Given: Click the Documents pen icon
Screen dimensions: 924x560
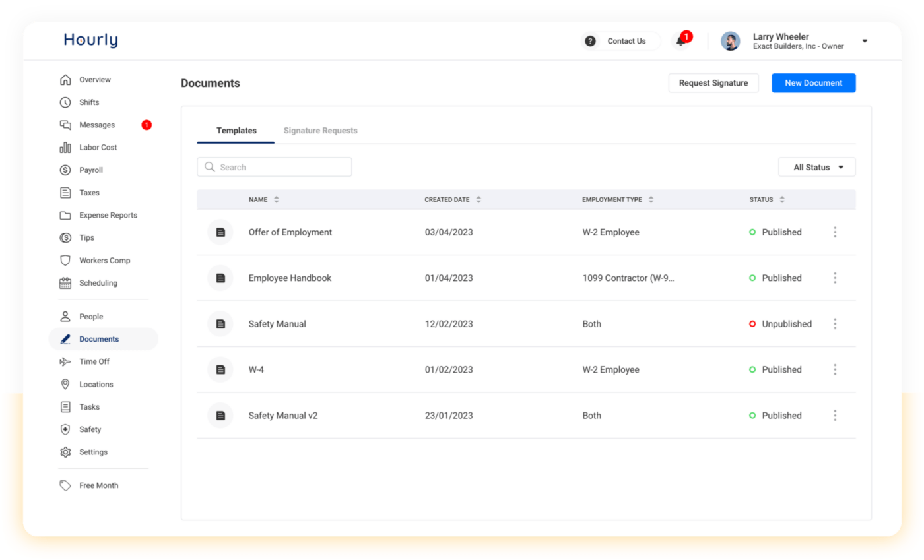Looking at the screenshot, I should pyautogui.click(x=65, y=339).
